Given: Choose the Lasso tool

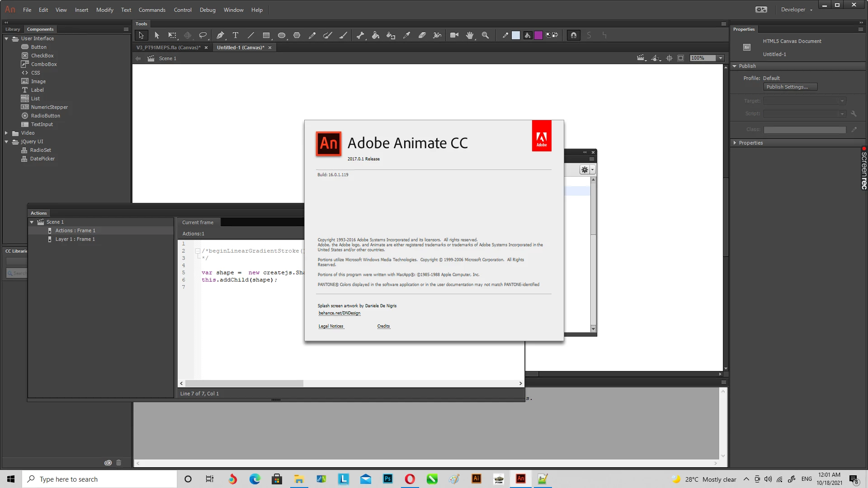Looking at the screenshot, I should coord(203,35).
